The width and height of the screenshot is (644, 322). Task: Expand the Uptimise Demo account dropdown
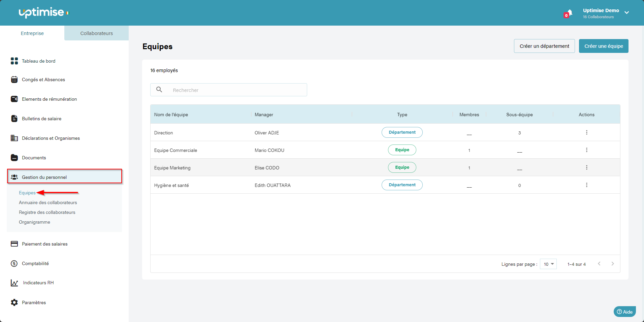click(626, 13)
